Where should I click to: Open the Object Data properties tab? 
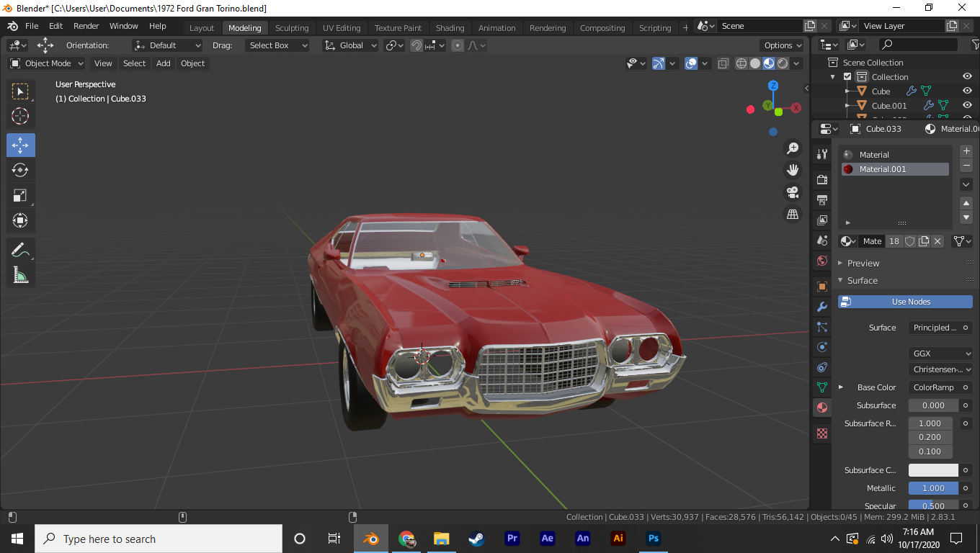click(x=822, y=387)
